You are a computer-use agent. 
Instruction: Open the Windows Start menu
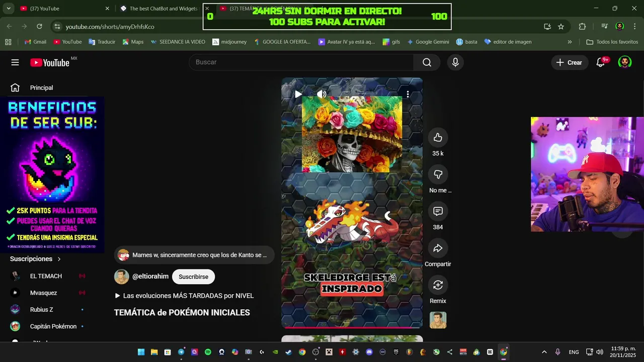click(x=141, y=352)
